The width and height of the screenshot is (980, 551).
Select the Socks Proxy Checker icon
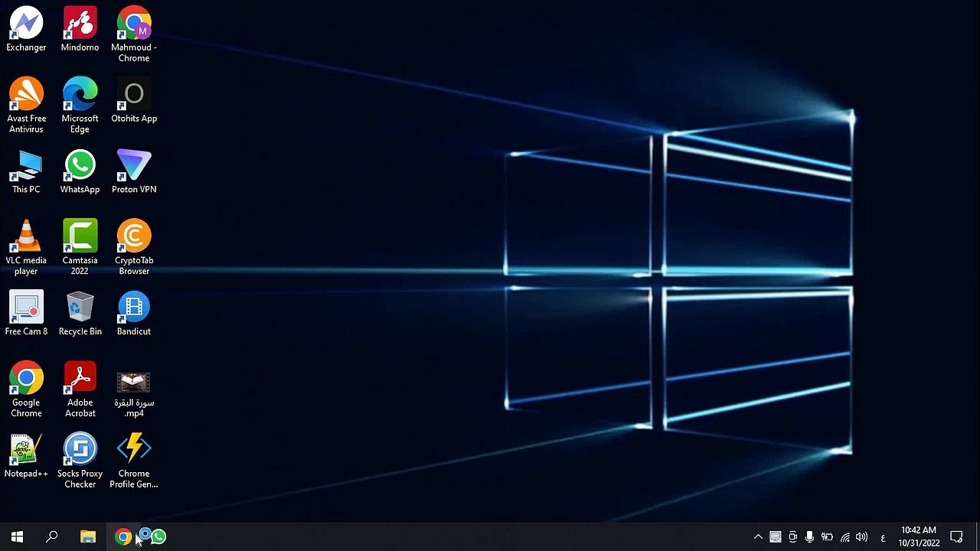[80, 461]
